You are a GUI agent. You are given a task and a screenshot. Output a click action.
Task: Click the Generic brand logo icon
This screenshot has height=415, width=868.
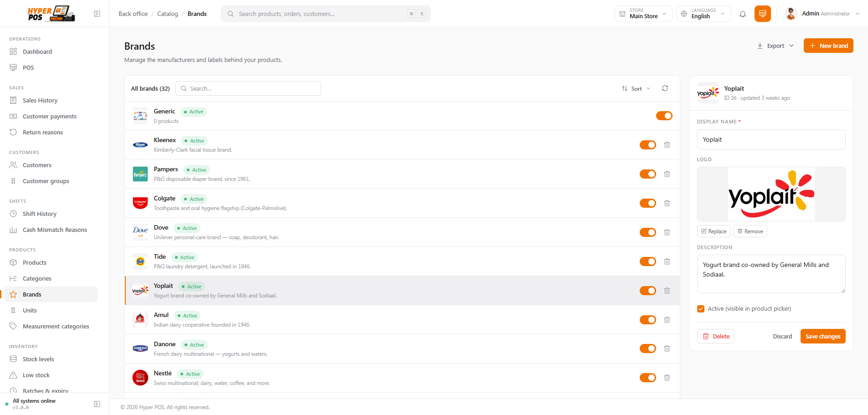[x=140, y=116]
